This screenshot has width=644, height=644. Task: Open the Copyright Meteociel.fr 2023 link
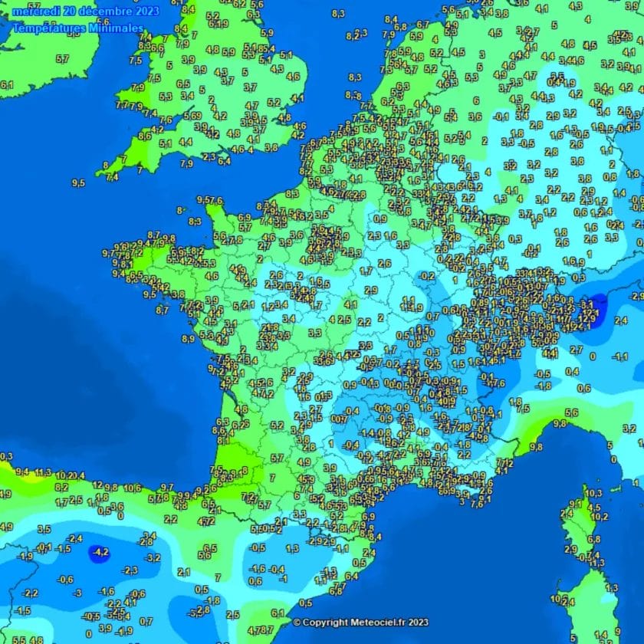click(x=361, y=623)
